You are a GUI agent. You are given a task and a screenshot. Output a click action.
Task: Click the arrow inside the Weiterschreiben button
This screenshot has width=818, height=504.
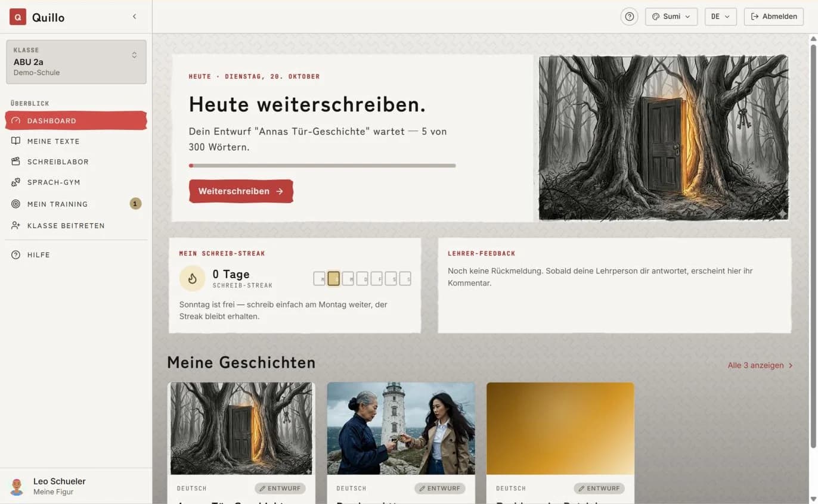[x=280, y=191]
